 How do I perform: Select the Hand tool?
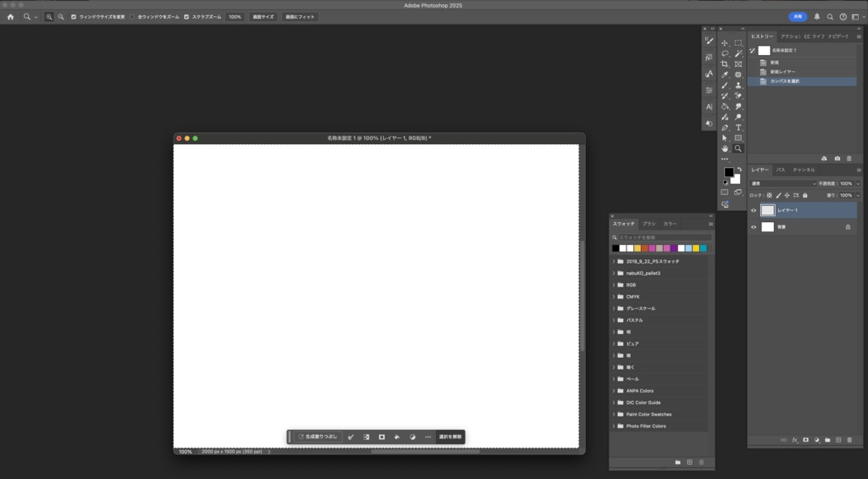[725, 148]
